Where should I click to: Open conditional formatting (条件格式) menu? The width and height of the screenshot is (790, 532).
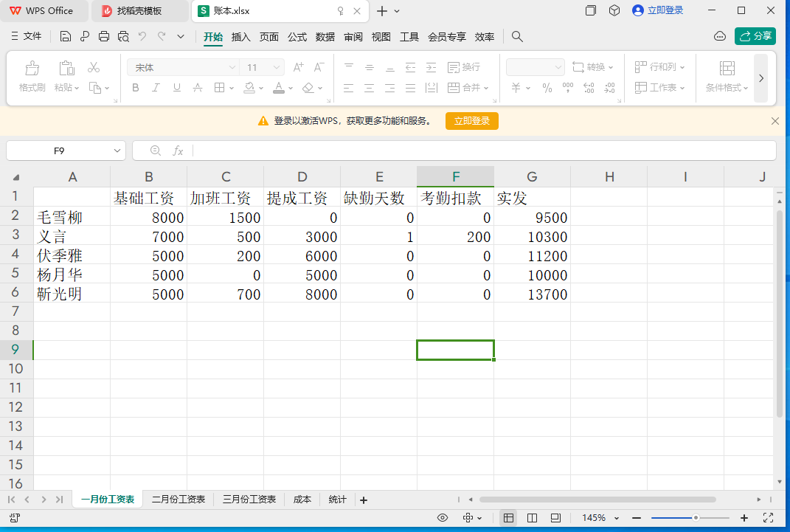point(727,76)
